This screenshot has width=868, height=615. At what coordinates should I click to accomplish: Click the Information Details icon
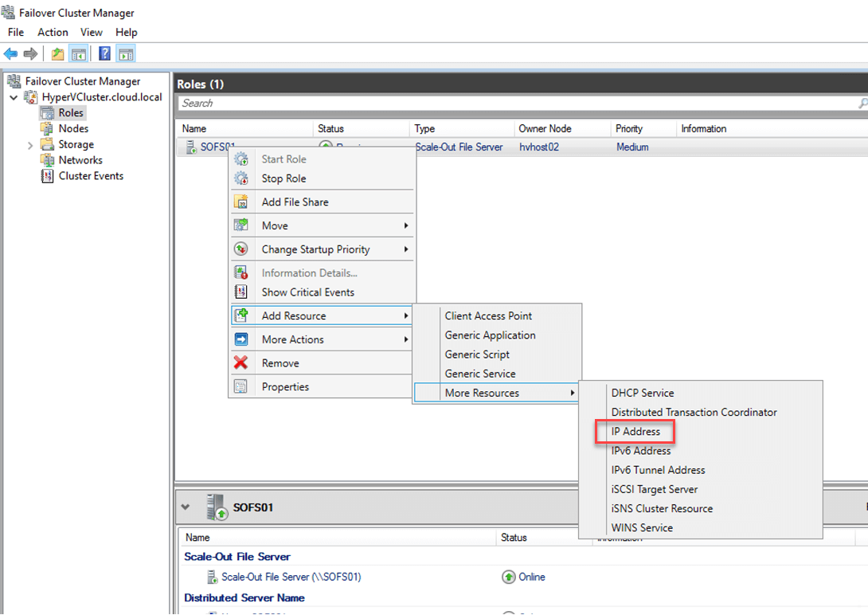240,272
